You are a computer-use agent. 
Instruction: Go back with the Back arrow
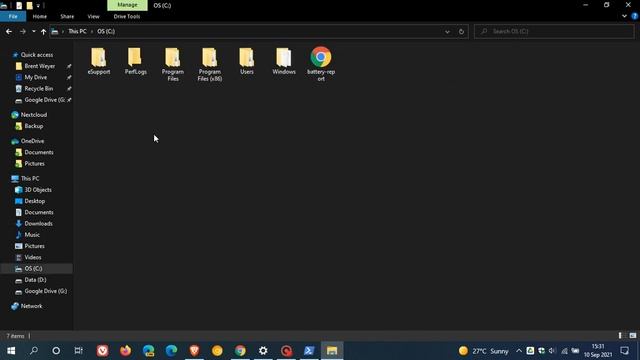(9, 31)
